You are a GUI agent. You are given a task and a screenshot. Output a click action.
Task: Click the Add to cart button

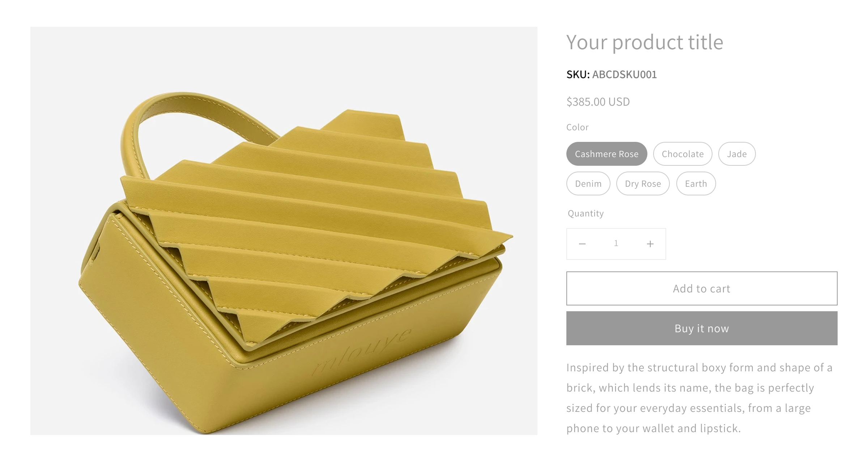[x=702, y=288]
